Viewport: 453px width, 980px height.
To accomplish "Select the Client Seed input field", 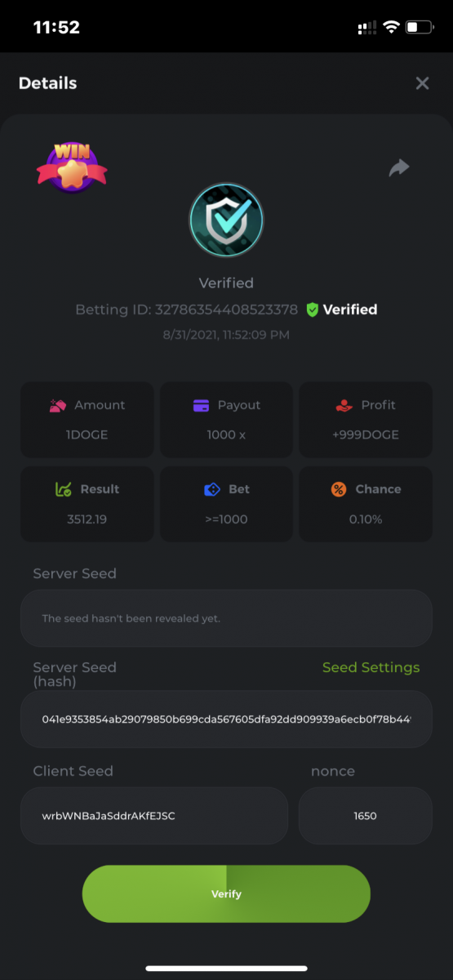I will [x=154, y=816].
